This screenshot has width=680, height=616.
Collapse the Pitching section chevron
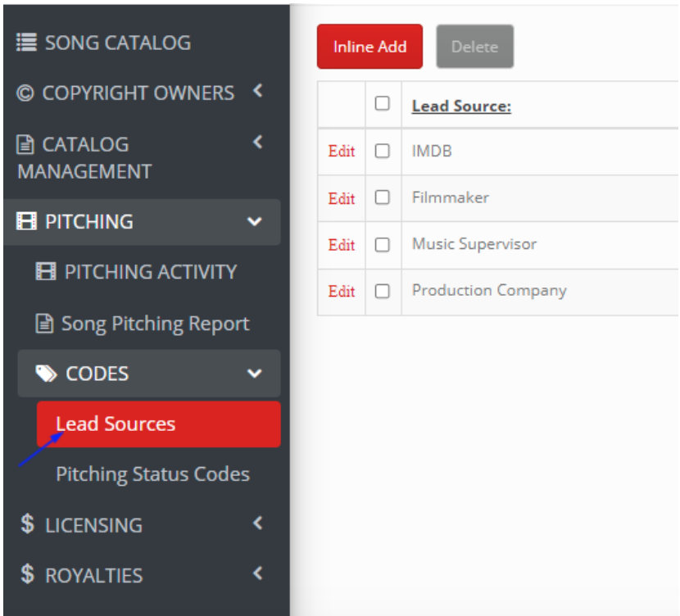point(255,222)
